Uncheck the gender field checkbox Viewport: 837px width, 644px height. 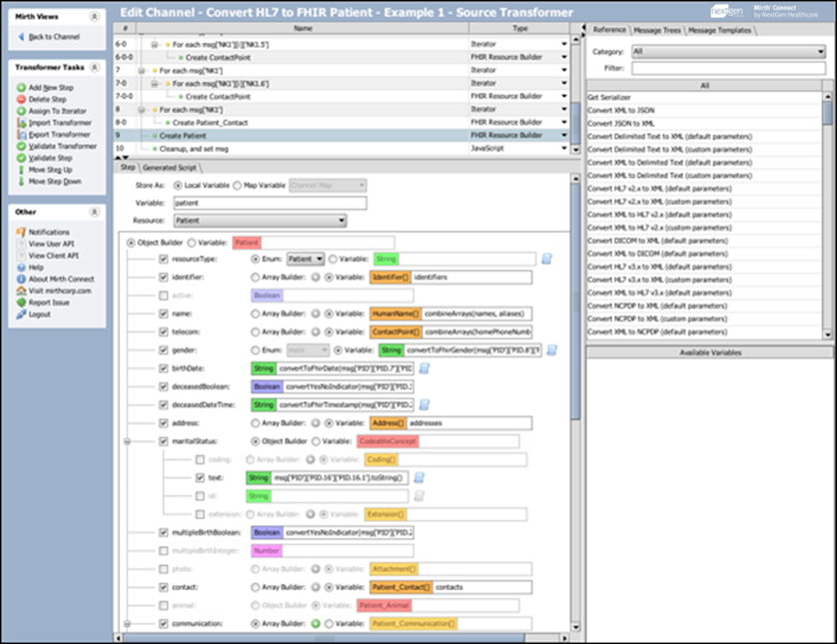point(164,350)
